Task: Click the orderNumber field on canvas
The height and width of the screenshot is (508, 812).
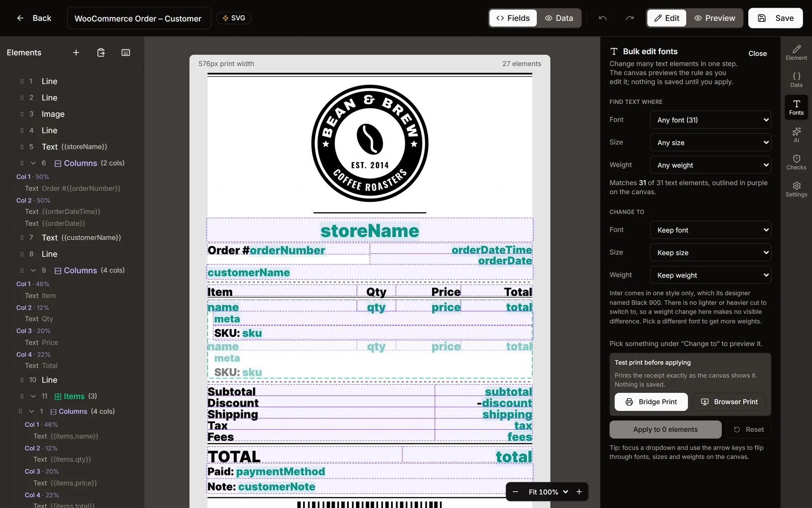Action: (x=287, y=250)
